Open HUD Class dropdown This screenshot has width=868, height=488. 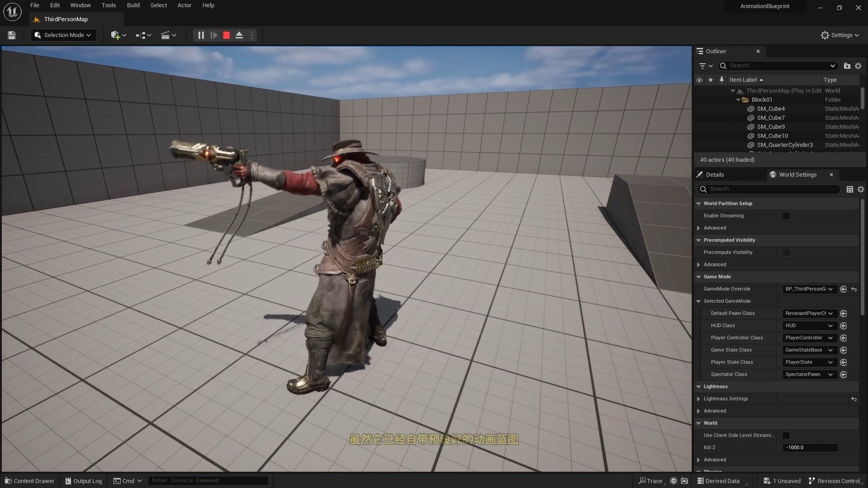(810, 326)
